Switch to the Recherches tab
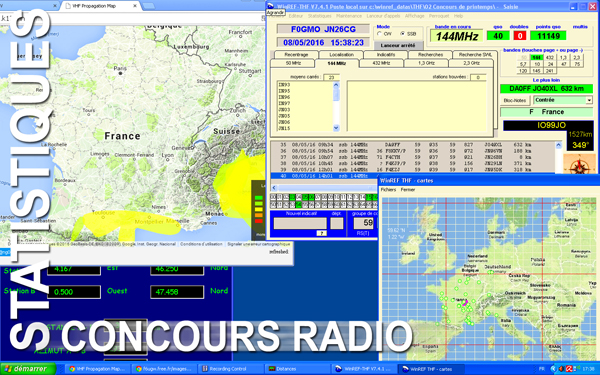 430,55
